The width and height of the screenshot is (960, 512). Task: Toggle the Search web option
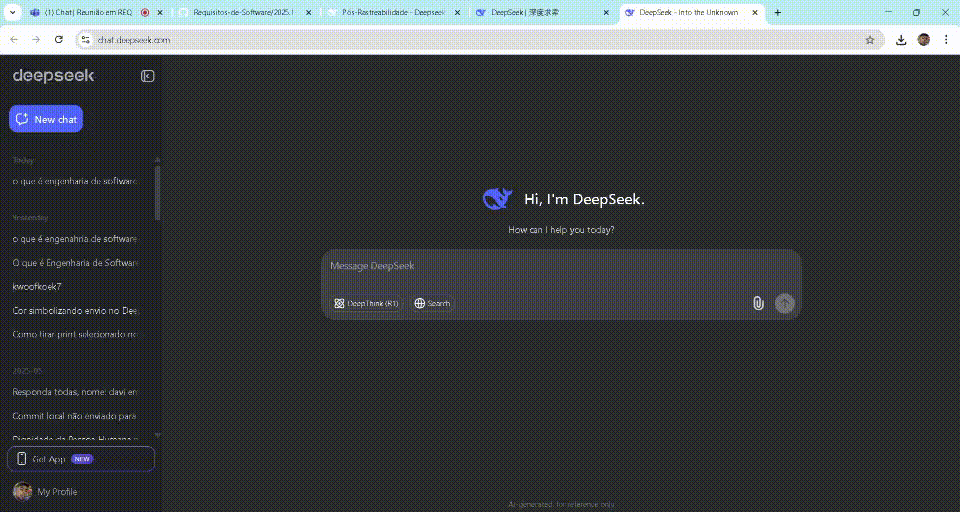(x=432, y=303)
